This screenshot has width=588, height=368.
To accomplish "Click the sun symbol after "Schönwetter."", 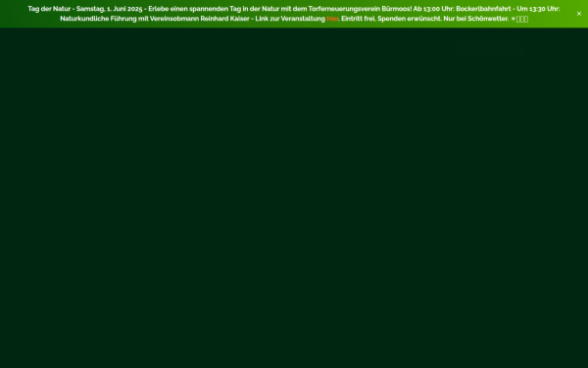I will point(514,19).
